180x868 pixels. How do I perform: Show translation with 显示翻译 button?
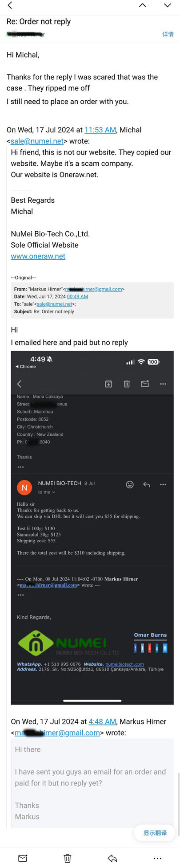point(155,833)
